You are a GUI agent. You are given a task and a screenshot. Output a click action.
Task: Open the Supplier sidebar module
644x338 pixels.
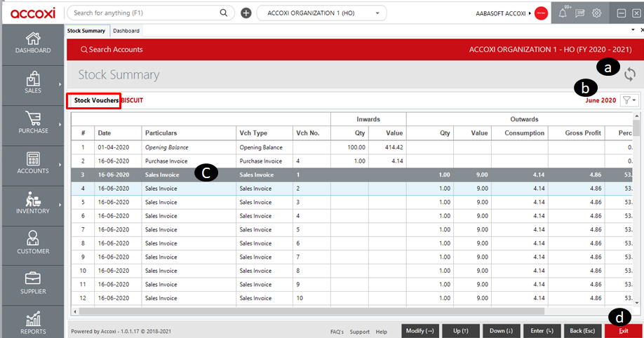tap(33, 284)
